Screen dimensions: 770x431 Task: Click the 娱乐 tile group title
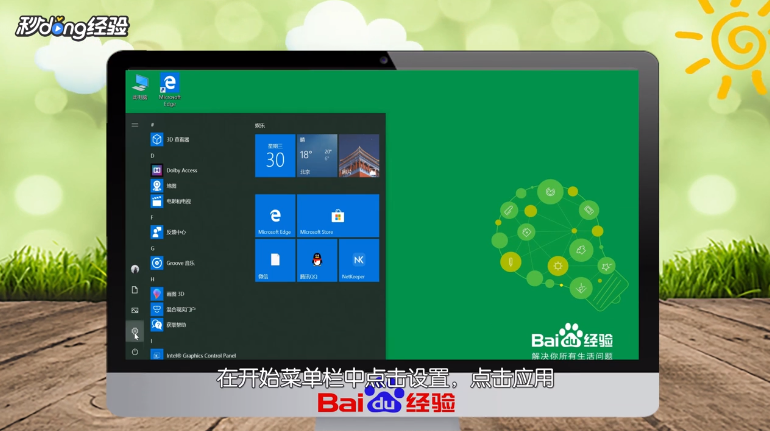[260, 126]
